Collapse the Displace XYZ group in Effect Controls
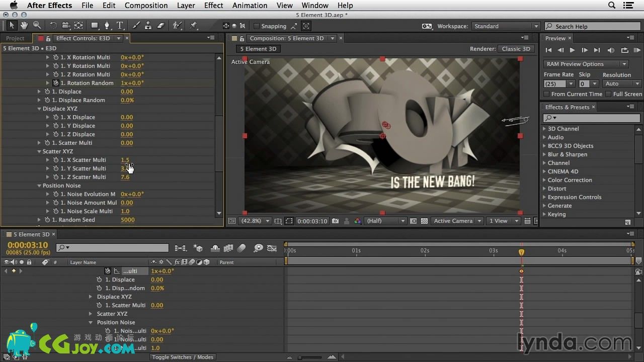 (x=39, y=109)
